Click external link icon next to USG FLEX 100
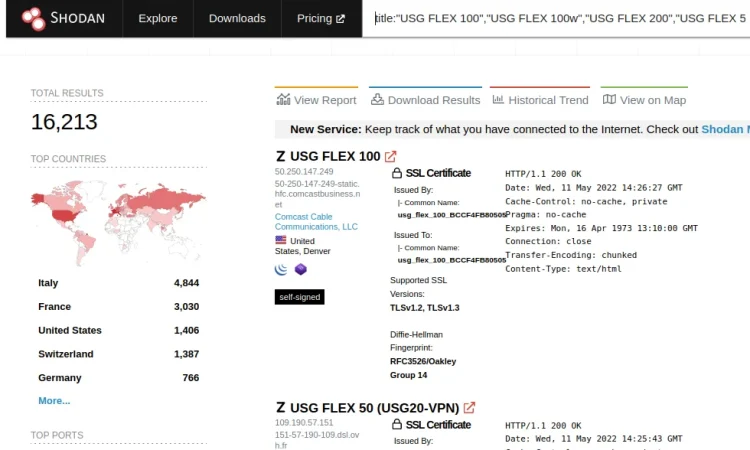750x450 pixels. point(390,156)
